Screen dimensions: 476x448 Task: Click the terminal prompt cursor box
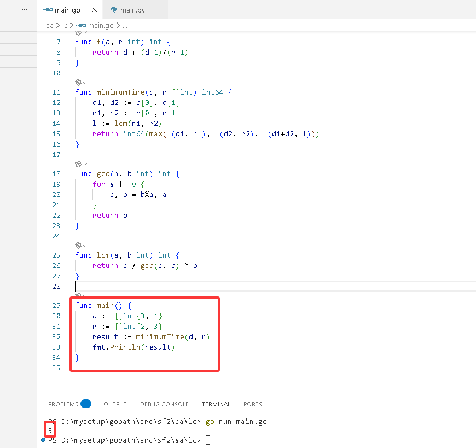coord(208,440)
